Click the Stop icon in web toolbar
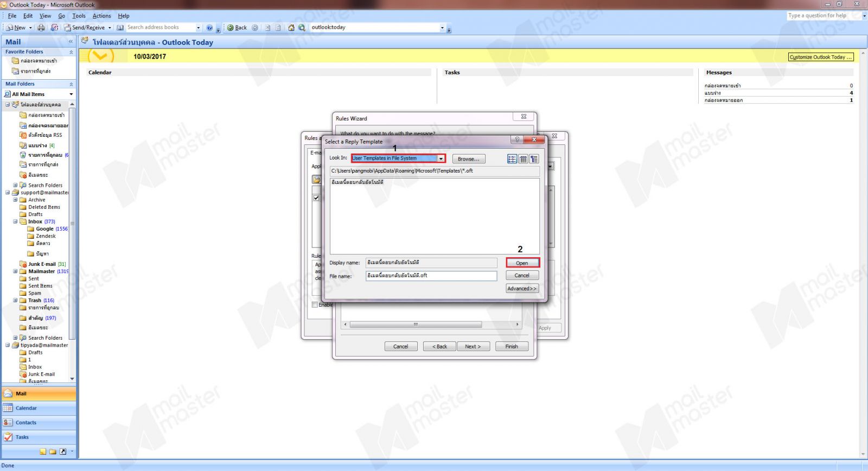 click(x=267, y=27)
